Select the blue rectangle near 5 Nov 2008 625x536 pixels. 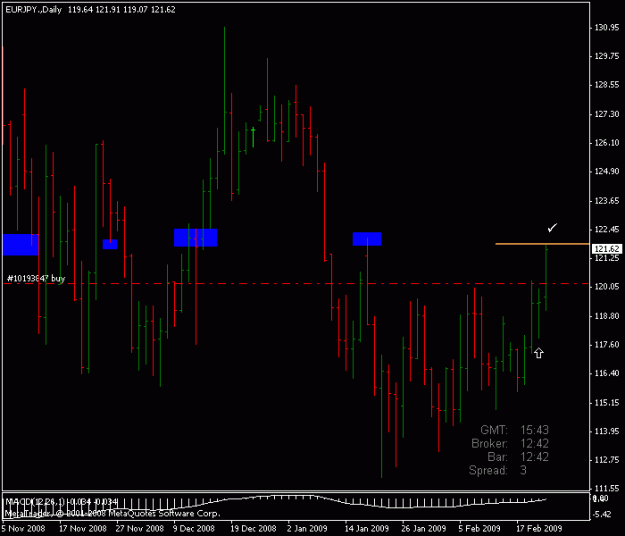(x=21, y=244)
